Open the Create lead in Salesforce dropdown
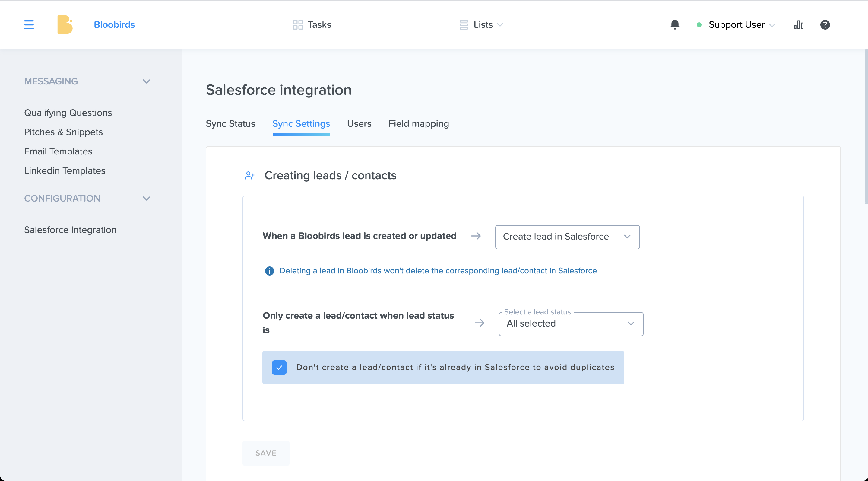 (567, 237)
